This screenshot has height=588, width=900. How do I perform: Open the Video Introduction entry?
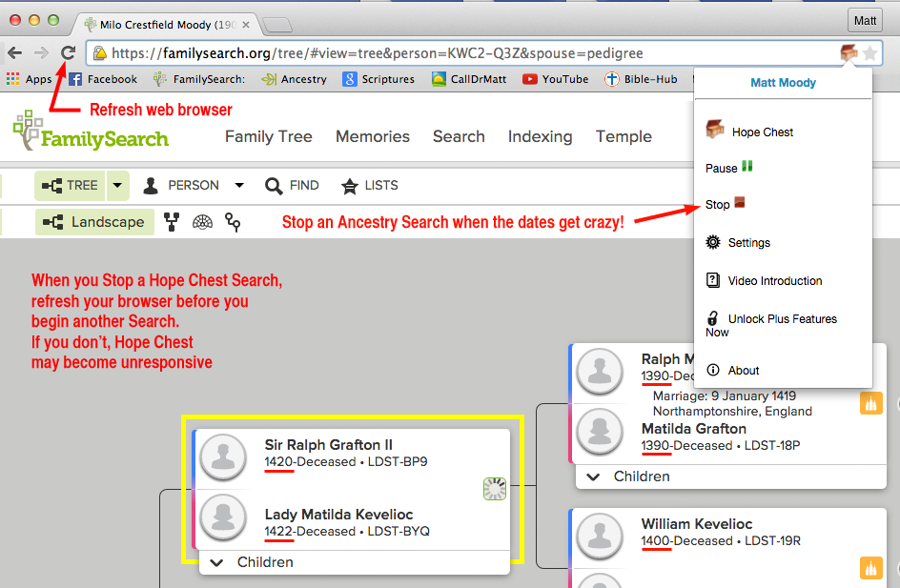click(x=764, y=280)
